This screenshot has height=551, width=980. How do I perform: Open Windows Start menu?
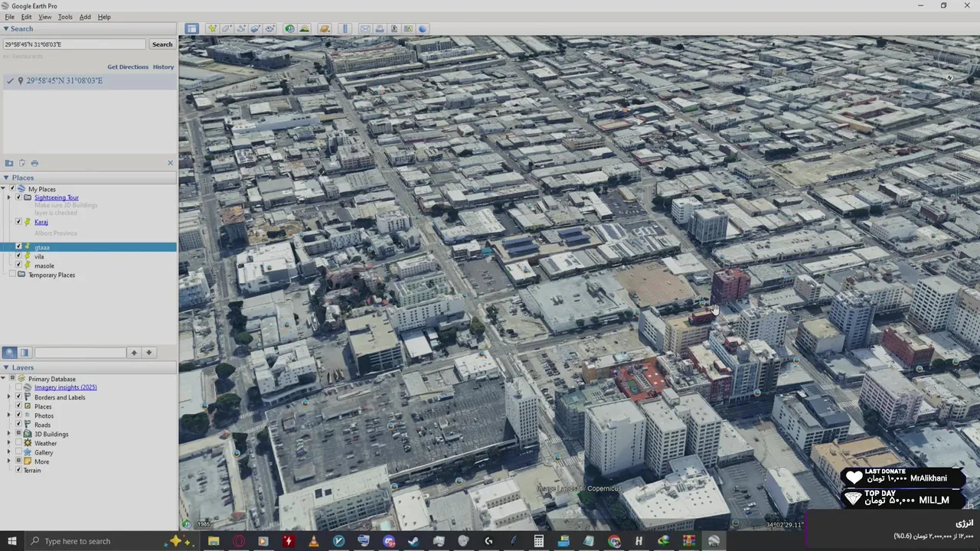click(x=12, y=541)
